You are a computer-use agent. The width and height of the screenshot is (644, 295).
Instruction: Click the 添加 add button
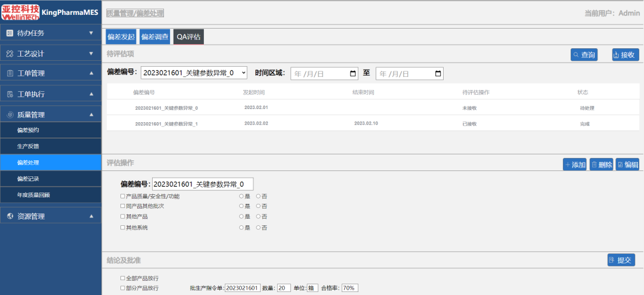(575, 164)
